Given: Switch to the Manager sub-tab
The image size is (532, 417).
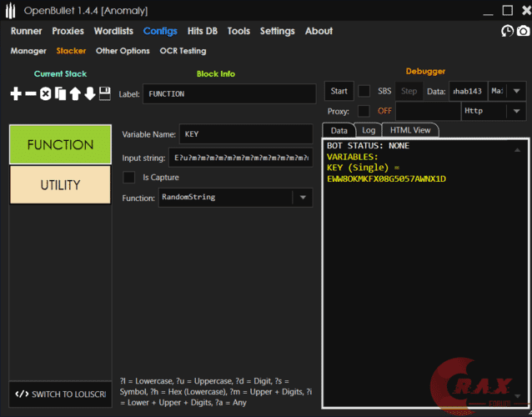Looking at the screenshot, I should pyautogui.click(x=28, y=51).
